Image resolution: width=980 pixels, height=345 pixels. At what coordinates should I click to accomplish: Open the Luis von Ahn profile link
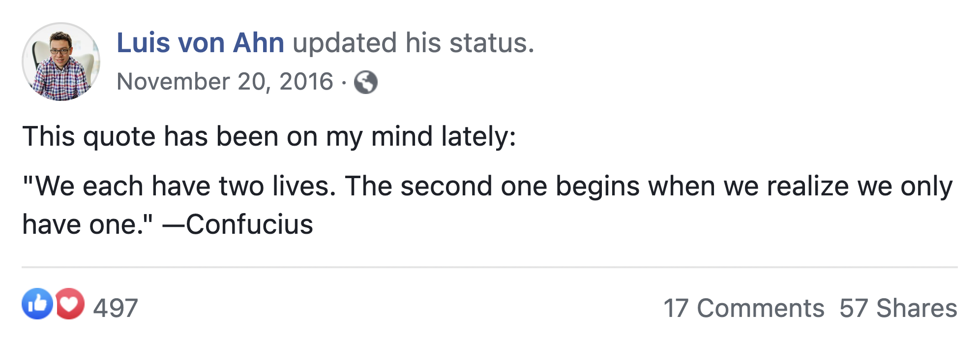click(x=200, y=43)
